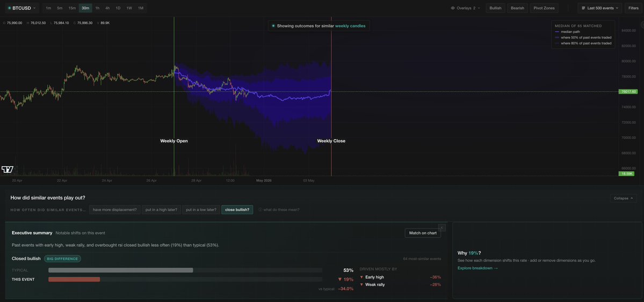
Task: Collapse side panel with the chevron icon
Action: coord(442,227)
